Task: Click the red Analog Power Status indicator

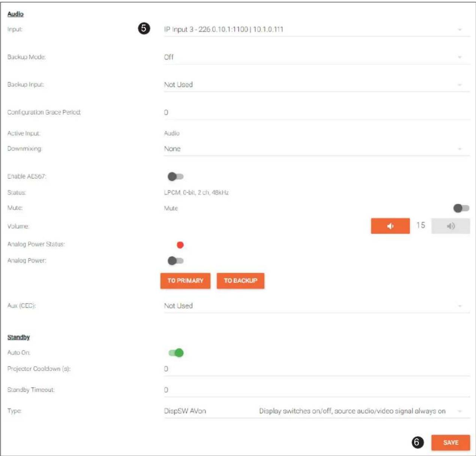Action: [x=180, y=245]
